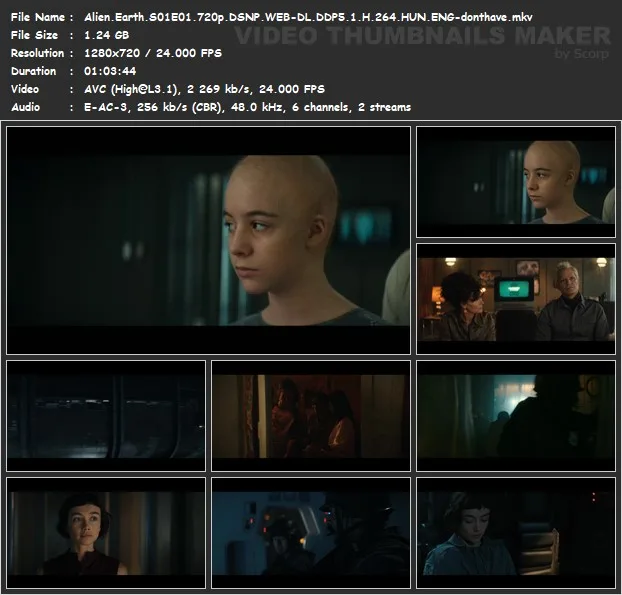Click the Video label

[25, 89]
